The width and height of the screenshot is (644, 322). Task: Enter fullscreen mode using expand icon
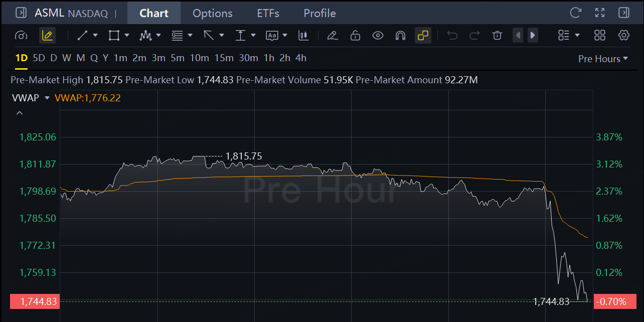[600, 13]
